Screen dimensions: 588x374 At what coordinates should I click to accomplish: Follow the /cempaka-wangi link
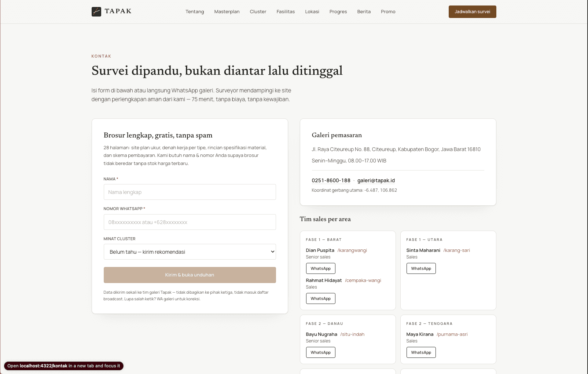point(363,280)
